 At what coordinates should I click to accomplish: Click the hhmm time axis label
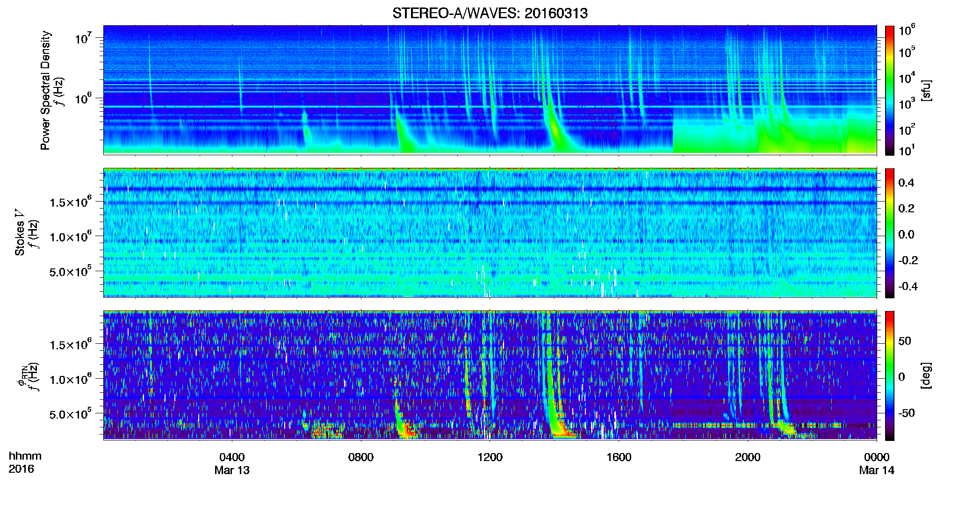pyautogui.click(x=25, y=456)
